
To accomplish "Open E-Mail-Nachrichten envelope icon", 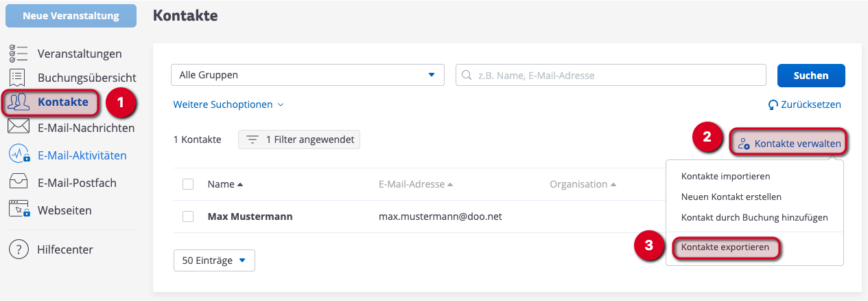I will pos(19,127).
